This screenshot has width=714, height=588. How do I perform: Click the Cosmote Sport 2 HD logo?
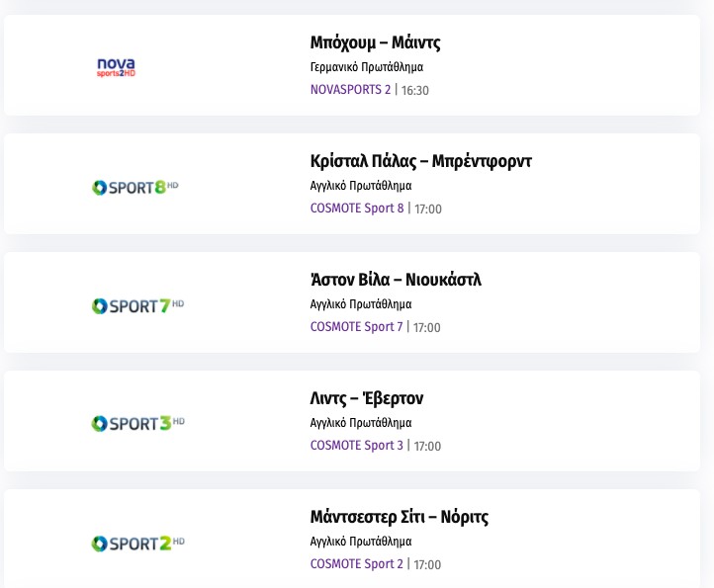tap(137, 543)
